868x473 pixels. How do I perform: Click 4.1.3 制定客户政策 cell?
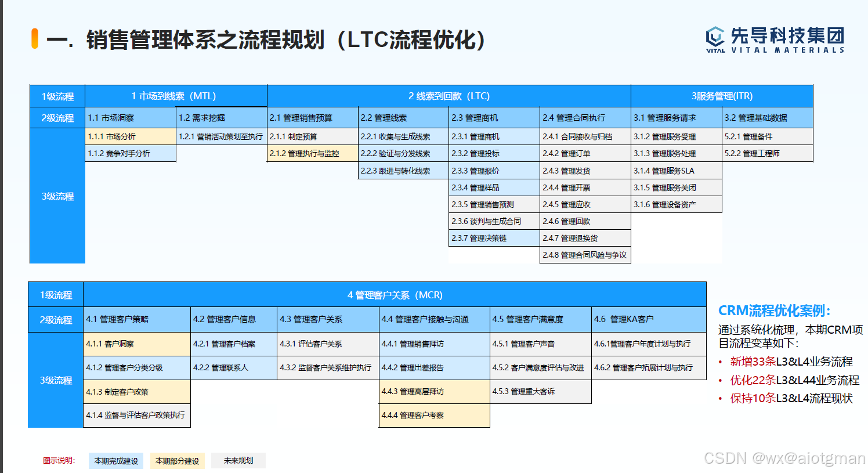click(x=137, y=392)
